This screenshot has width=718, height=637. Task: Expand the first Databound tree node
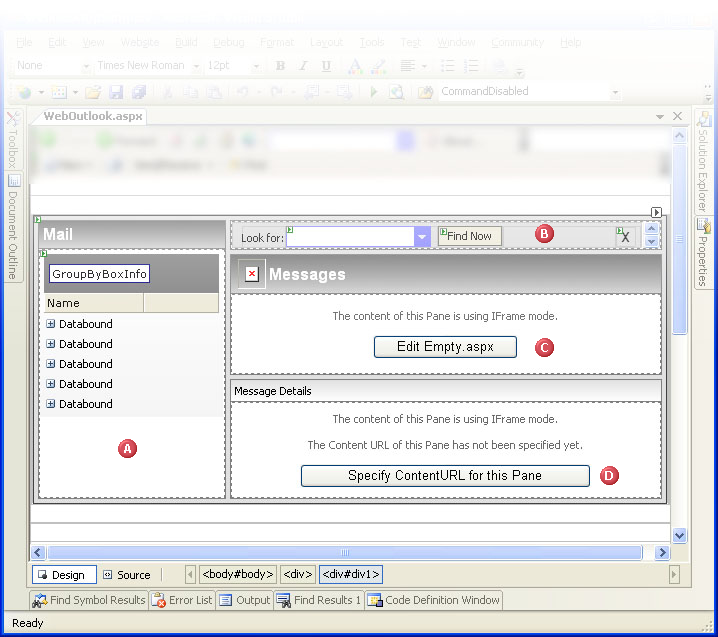pos(50,324)
